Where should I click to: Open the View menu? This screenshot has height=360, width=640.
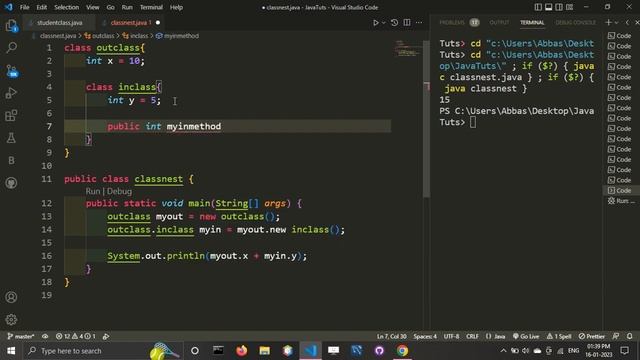93,7
